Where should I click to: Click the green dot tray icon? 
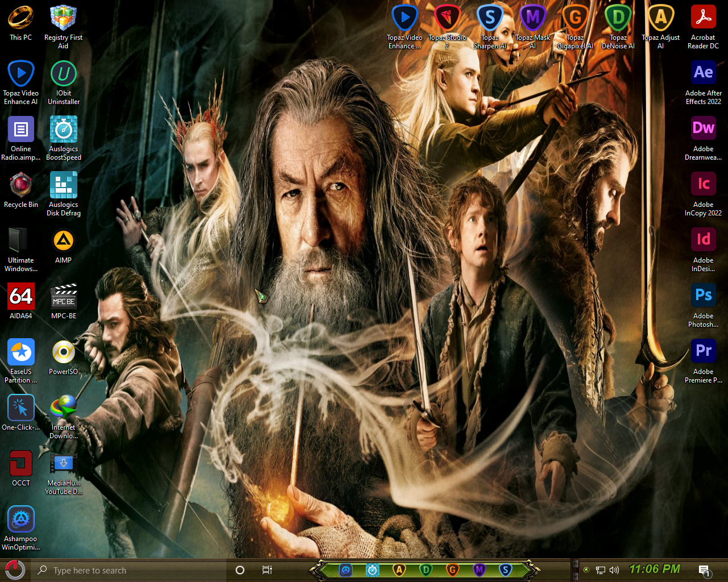point(586,569)
